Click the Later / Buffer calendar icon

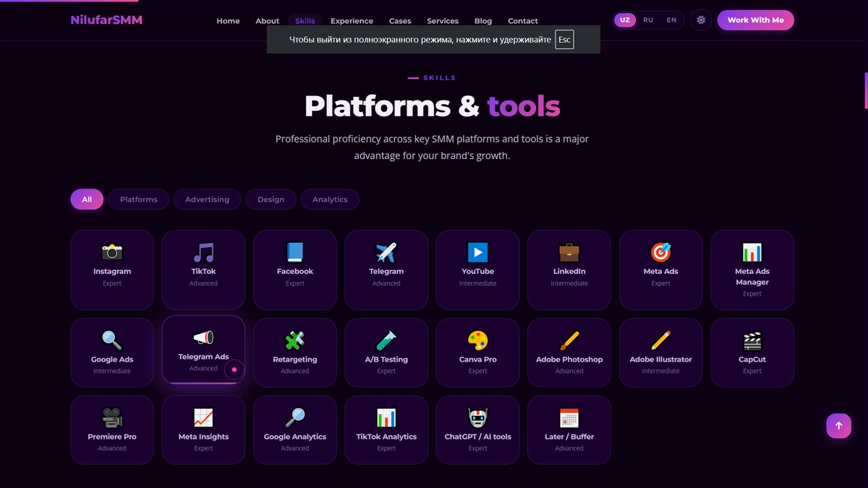569,418
